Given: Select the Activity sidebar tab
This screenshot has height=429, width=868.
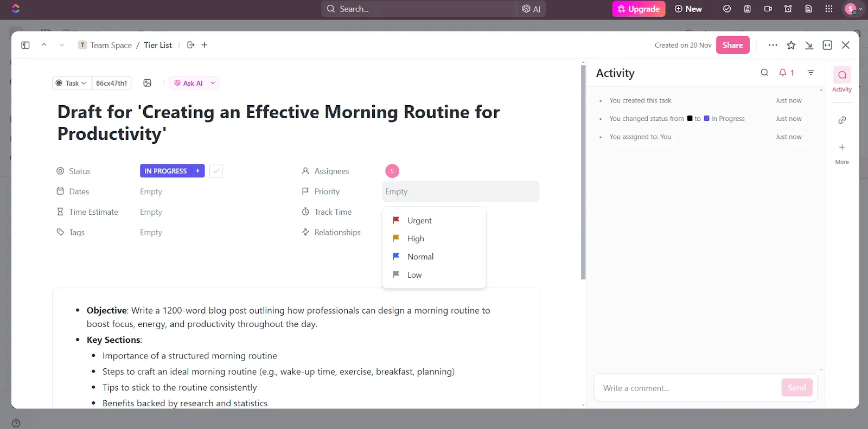Looking at the screenshot, I should coord(842,79).
